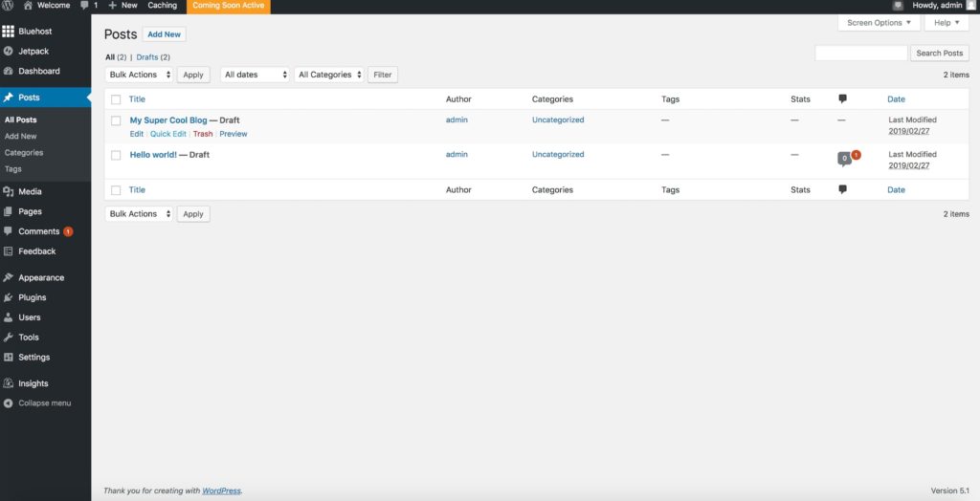980x501 pixels.
Task: Sort by comments icon in table header
Action: [x=842, y=98]
